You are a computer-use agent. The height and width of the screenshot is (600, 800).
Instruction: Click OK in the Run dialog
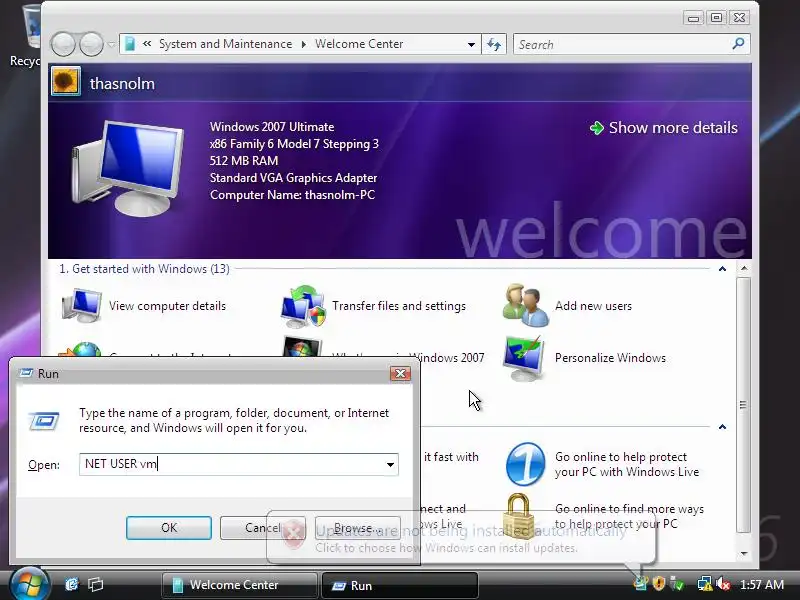pyautogui.click(x=169, y=528)
